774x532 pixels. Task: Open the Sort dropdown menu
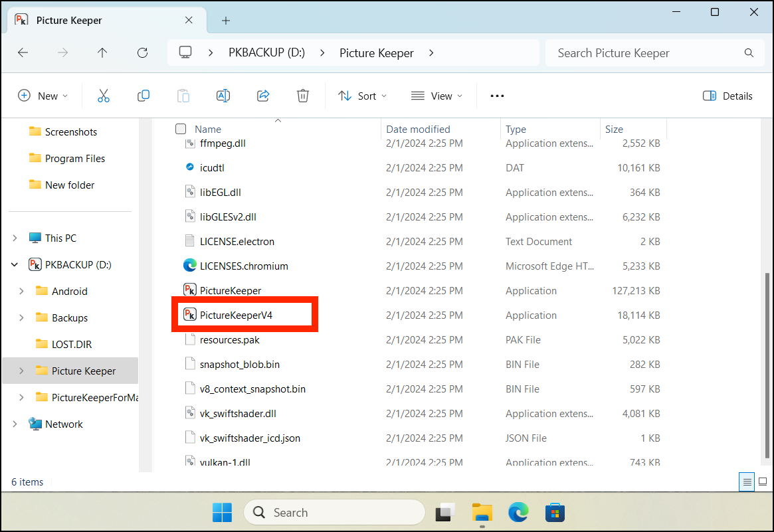tap(362, 96)
